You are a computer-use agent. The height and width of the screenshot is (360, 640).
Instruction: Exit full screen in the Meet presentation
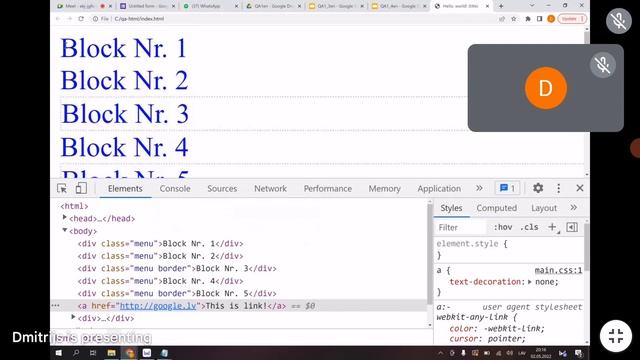[x=616, y=336]
